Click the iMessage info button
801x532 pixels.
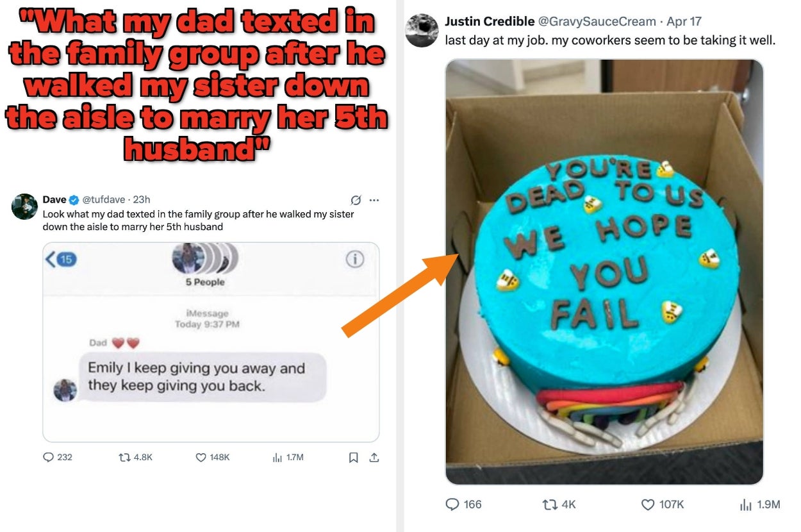coord(354,259)
